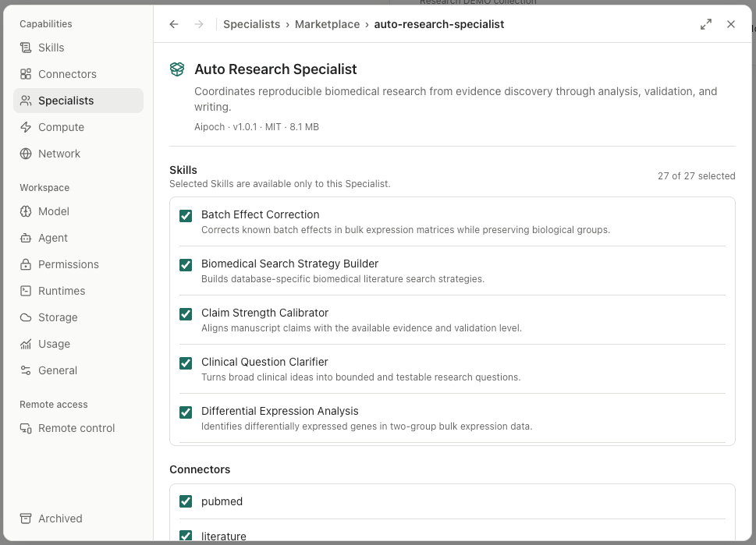The width and height of the screenshot is (756, 545).
Task: Uncheck Claim Strength Calibrator skill
Action: (186, 314)
